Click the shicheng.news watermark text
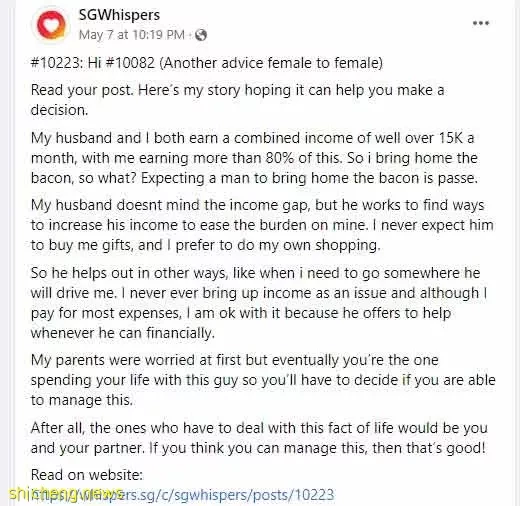 65,494
